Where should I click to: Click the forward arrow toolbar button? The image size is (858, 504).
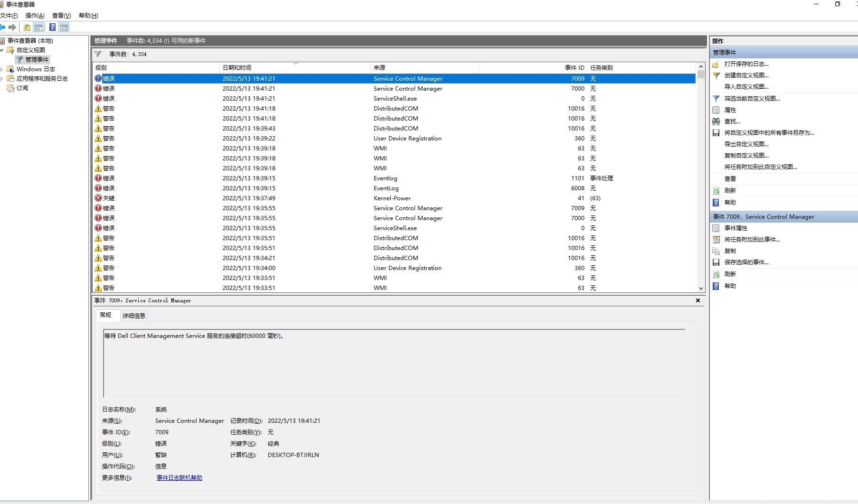point(13,28)
